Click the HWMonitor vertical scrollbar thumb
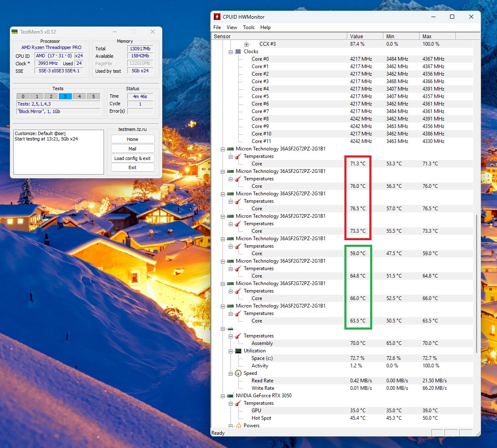Screen dimensions: 497x448 coord(476,284)
